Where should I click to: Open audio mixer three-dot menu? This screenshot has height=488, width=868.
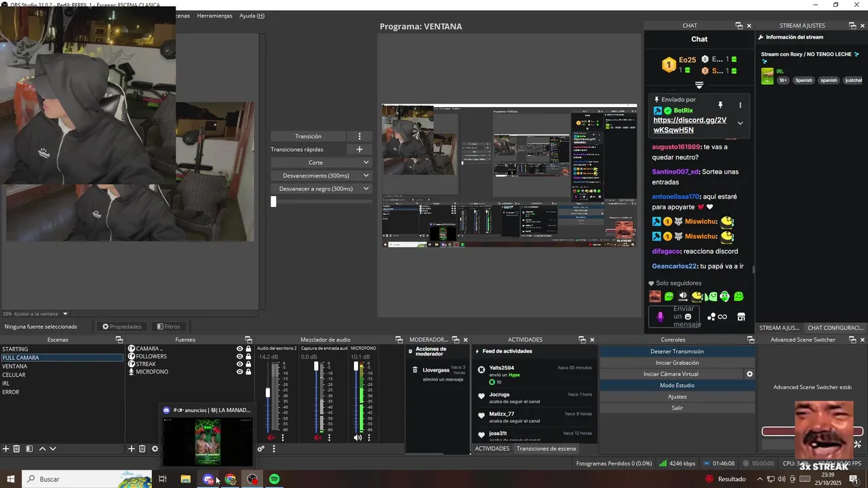point(274,449)
